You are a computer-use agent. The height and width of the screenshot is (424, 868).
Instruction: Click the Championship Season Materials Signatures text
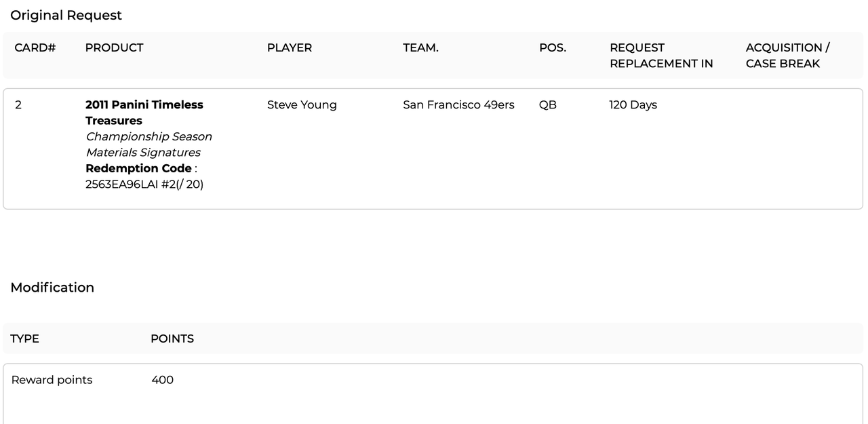click(x=149, y=144)
